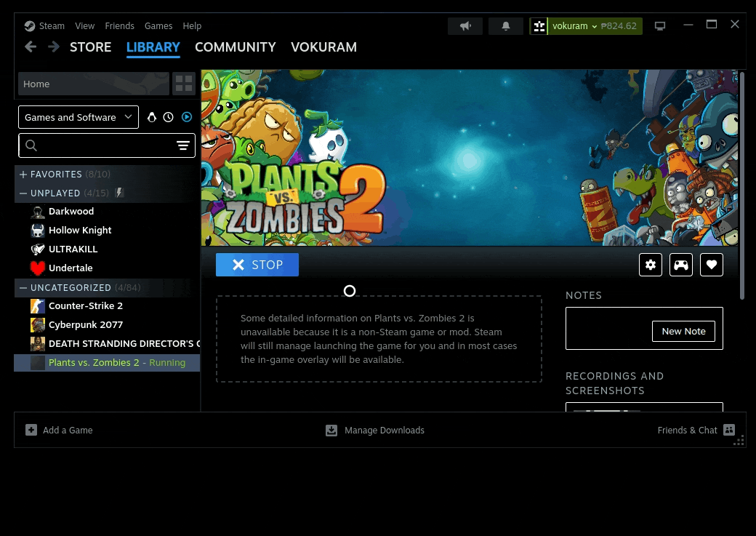The width and height of the screenshot is (756, 536).
Task: Add game to favorites heart icon
Action: 712,265
